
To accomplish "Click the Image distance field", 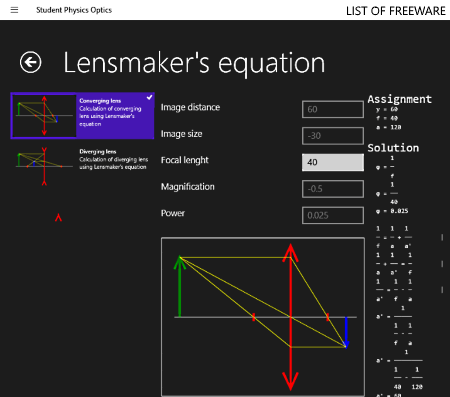I will coord(333,109).
